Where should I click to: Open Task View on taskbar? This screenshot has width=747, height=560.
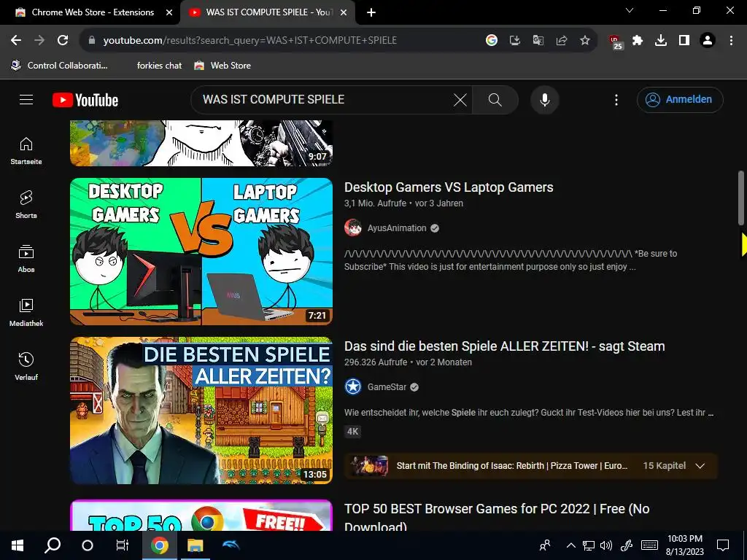tap(123, 545)
